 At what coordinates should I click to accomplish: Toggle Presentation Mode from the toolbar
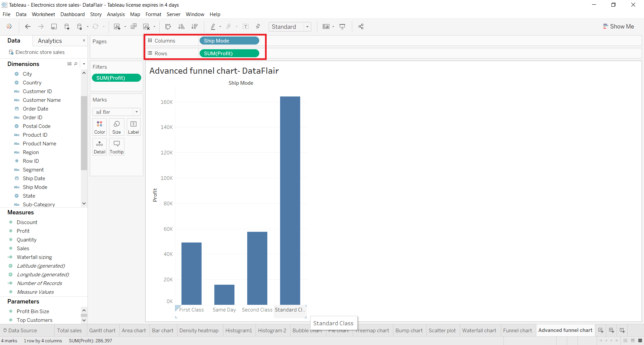[342, 26]
